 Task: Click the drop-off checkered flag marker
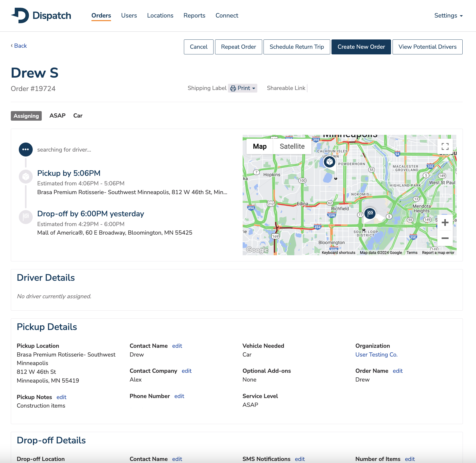pyautogui.click(x=370, y=214)
